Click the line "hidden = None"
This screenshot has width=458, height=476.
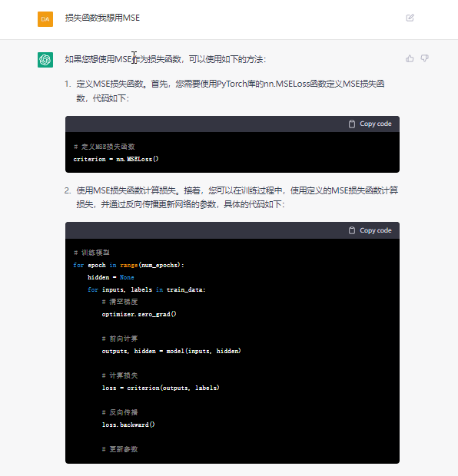(x=111, y=277)
